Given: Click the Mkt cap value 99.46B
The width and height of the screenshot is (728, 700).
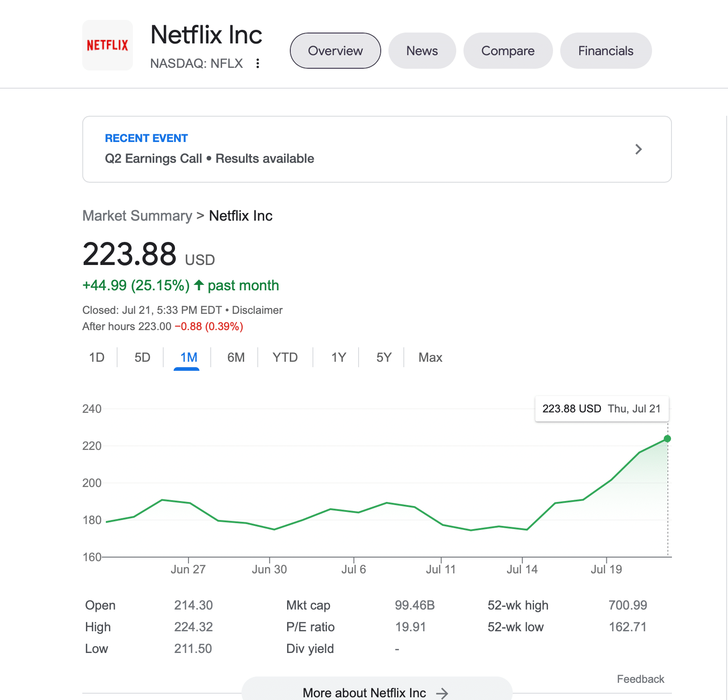Looking at the screenshot, I should point(415,605).
